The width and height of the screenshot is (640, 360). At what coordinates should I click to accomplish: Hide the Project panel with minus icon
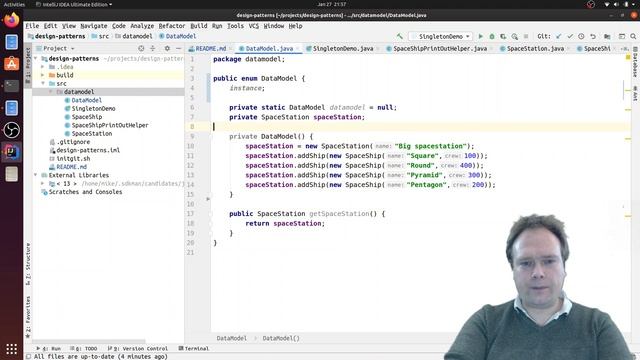(x=178, y=48)
